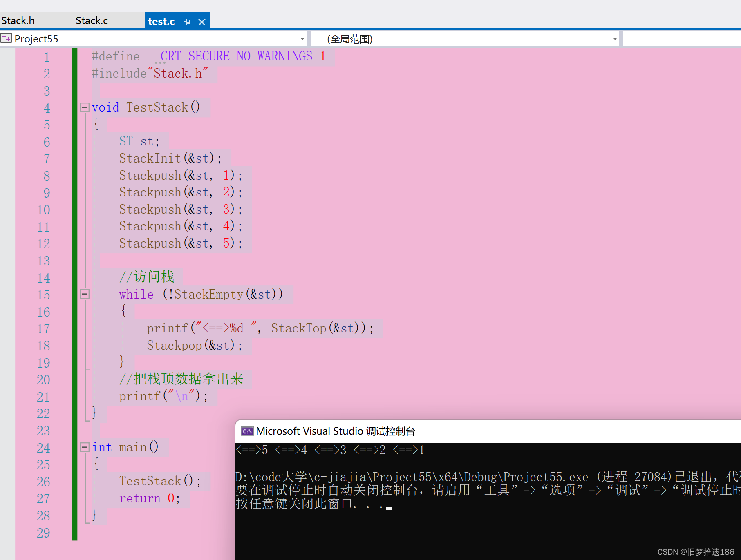The height and width of the screenshot is (560, 741).
Task: Collapse the while loop block
Action: [x=85, y=294]
